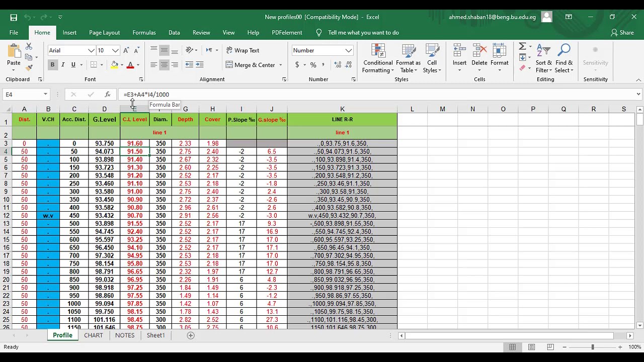This screenshot has height=362, width=644.
Task: Click the Insert Function fx button
Action: pyautogui.click(x=107, y=95)
